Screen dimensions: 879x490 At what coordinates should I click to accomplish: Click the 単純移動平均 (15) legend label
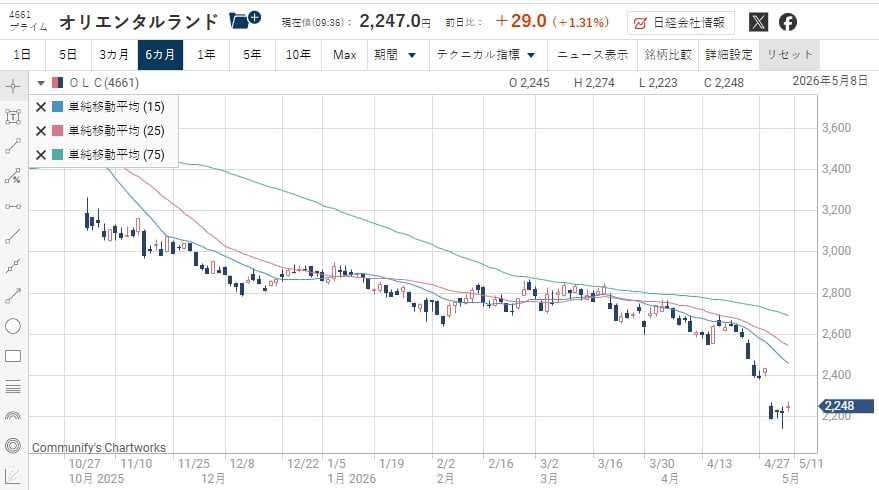pos(117,107)
